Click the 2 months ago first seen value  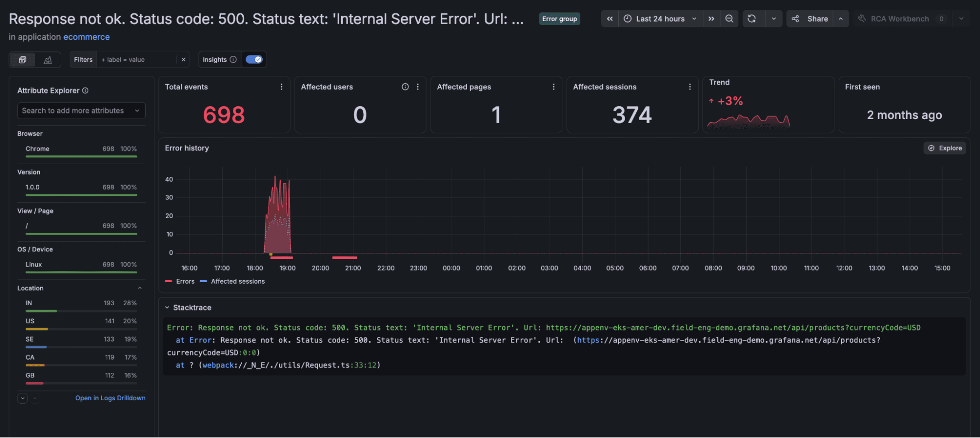click(905, 115)
